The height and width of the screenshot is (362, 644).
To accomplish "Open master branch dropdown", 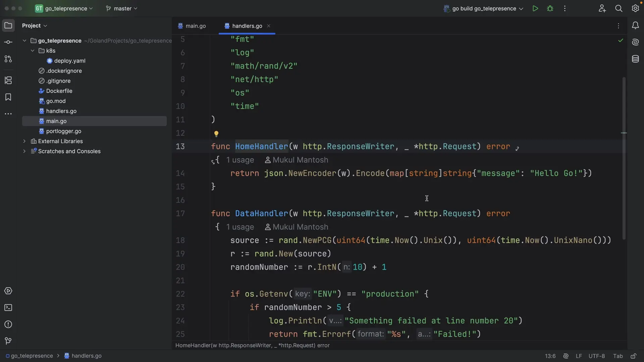I will (x=122, y=8).
